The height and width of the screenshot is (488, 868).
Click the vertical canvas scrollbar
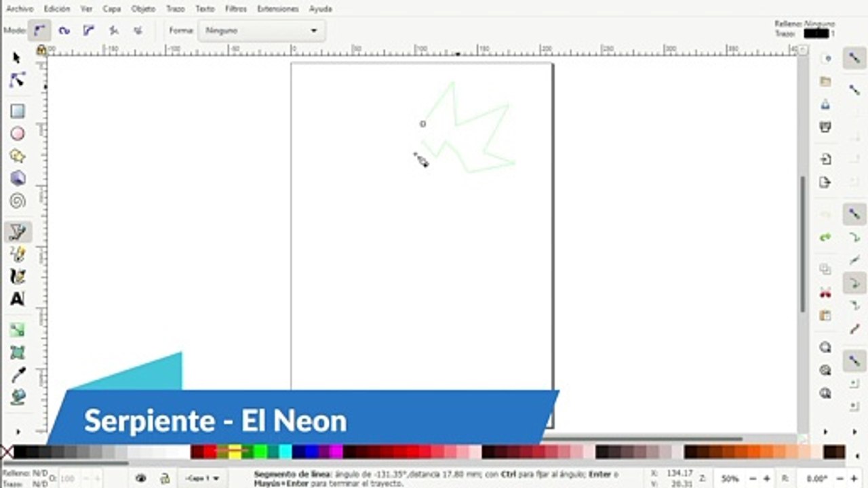point(804,244)
